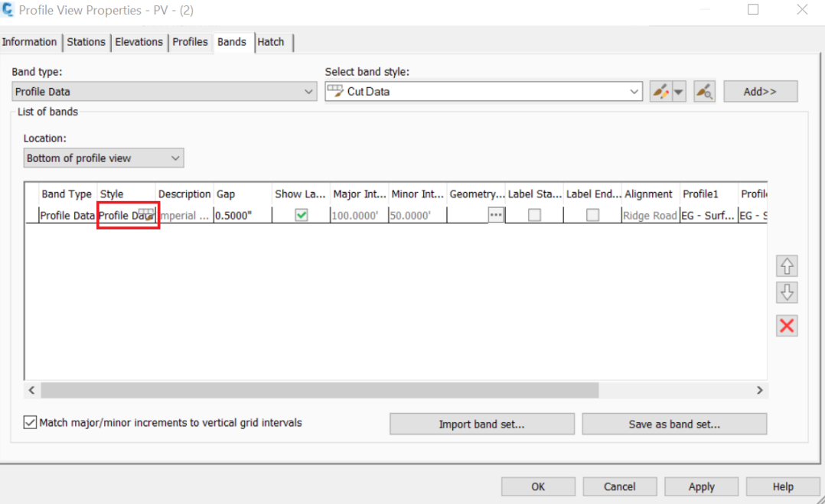This screenshot has width=825, height=504.
Task: Move the Profile Data band down
Action: coord(787,292)
